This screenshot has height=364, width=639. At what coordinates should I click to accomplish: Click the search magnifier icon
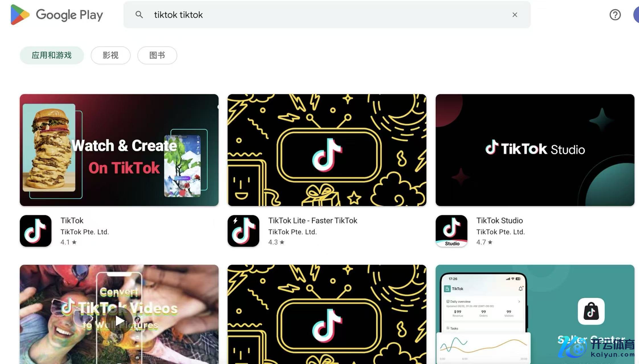click(x=139, y=15)
